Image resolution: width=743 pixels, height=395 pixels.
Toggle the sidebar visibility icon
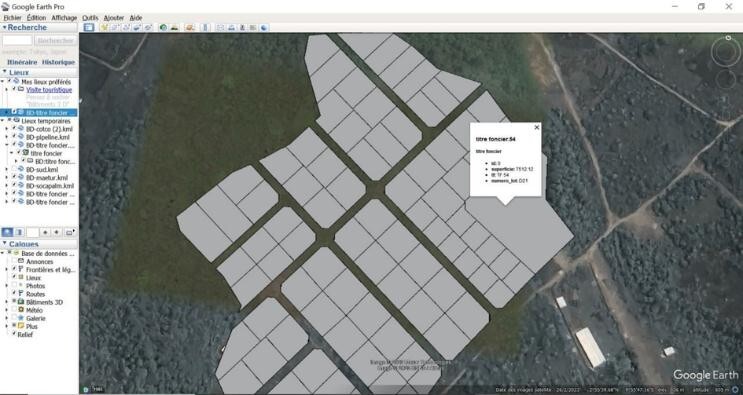point(89,27)
